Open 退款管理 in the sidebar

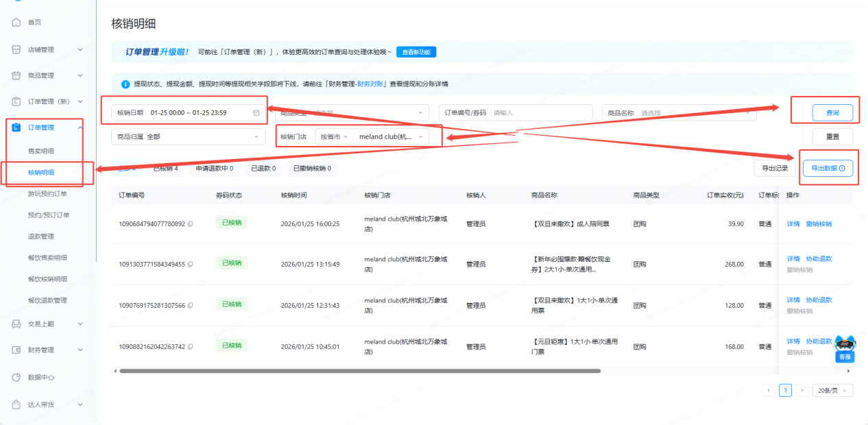[x=40, y=236]
